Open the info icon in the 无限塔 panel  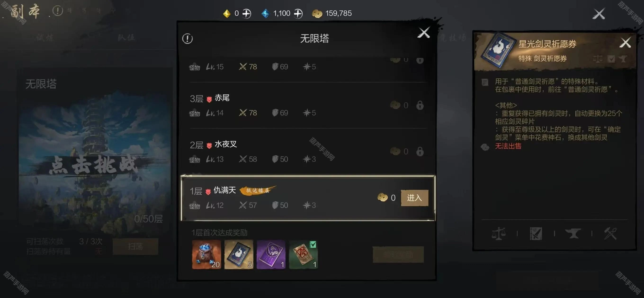[x=188, y=39]
